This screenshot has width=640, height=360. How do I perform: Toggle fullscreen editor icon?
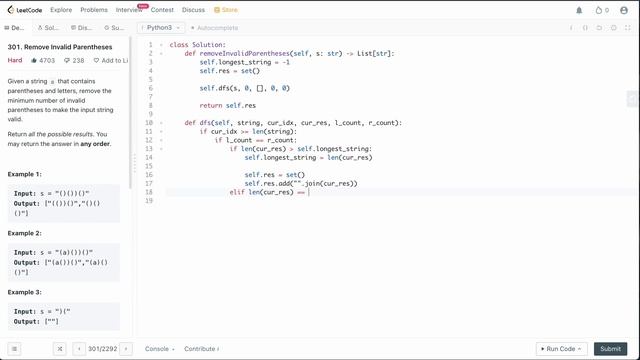click(x=628, y=28)
